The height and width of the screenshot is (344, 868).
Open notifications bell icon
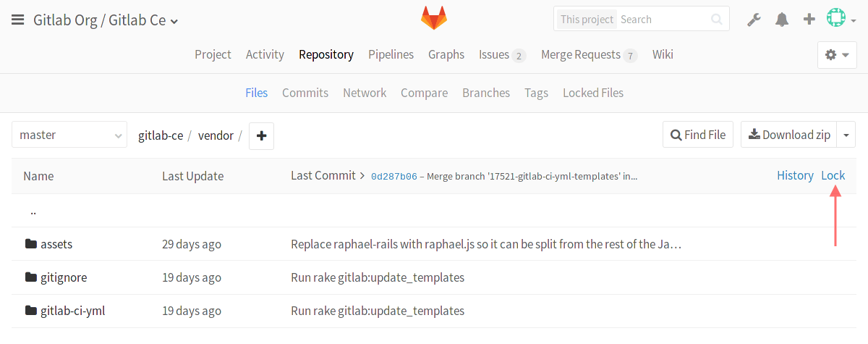782,20
